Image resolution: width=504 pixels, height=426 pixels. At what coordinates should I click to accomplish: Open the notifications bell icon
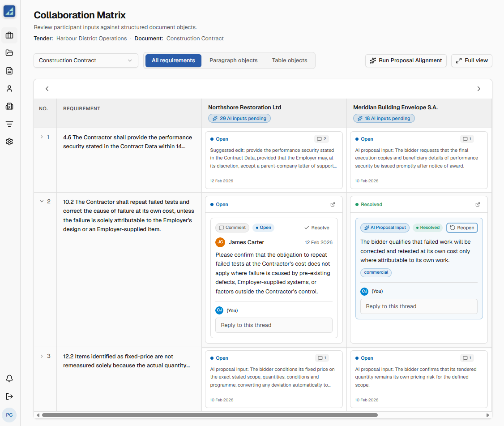9,379
